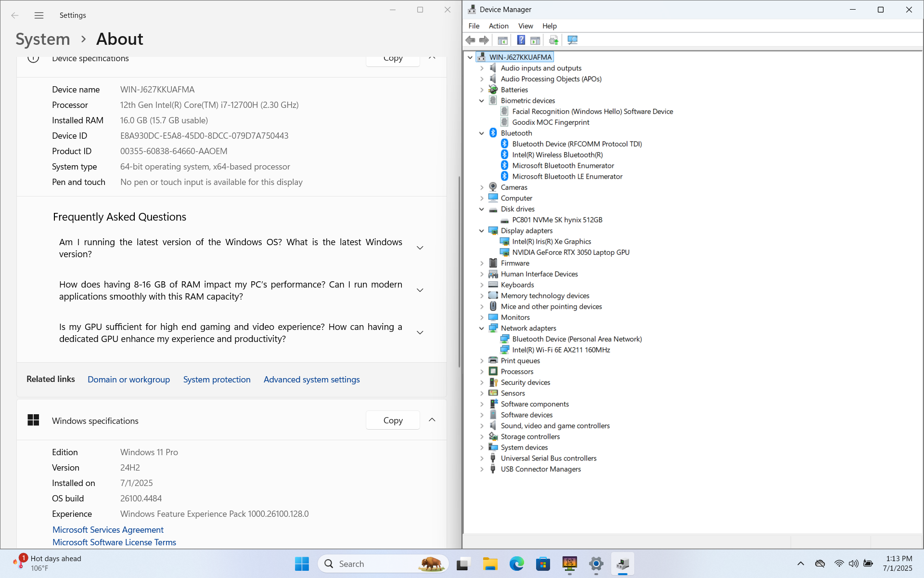Select NVIDIA GeForce RTX 3050 Laptop GPU
This screenshot has width=924, height=578.
571,252
